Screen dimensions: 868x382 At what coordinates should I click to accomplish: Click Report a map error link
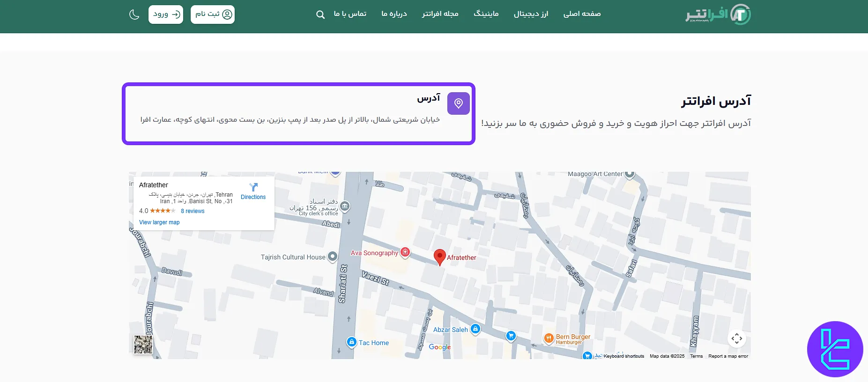[x=728, y=356]
